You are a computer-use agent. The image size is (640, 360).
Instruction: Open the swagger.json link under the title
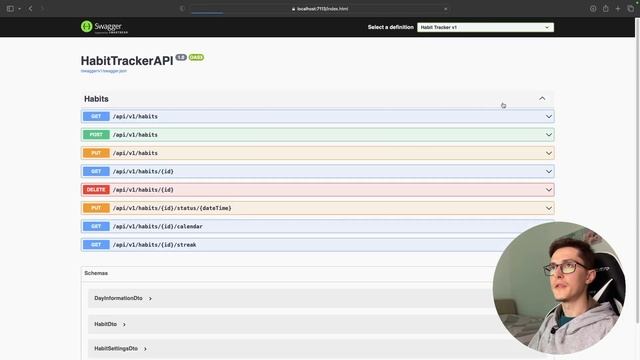(x=104, y=71)
